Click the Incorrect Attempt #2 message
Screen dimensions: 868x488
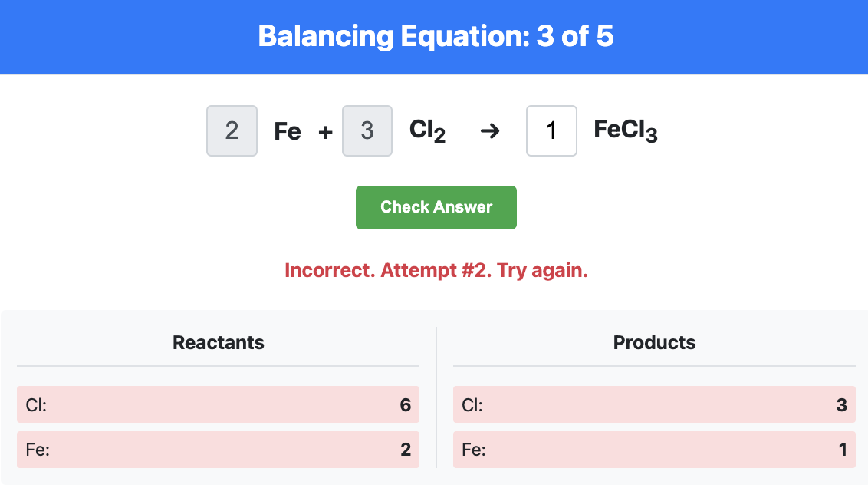tap(436, 270)
